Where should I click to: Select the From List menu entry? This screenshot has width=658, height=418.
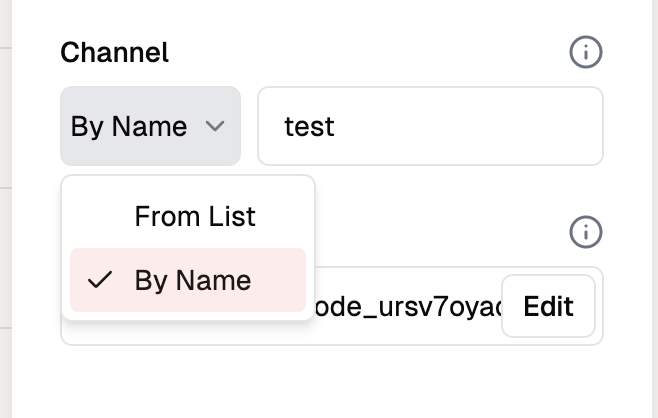(195, 216)
